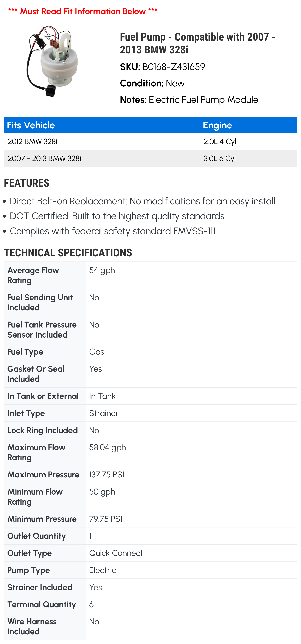Click the DOT Certified feature bullet
The width and height of the screenshot is (301, 644).
click(x=117, y=216)
